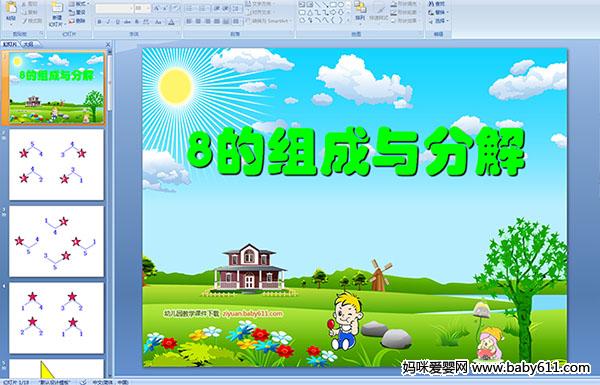The height and width of the screenshot is (385, 600).
Task: Open the font size dropdown
Action: coord(142,8)
